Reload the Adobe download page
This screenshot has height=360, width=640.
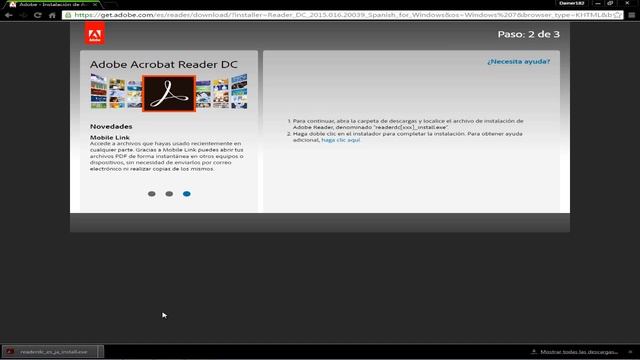click(38, 15)
